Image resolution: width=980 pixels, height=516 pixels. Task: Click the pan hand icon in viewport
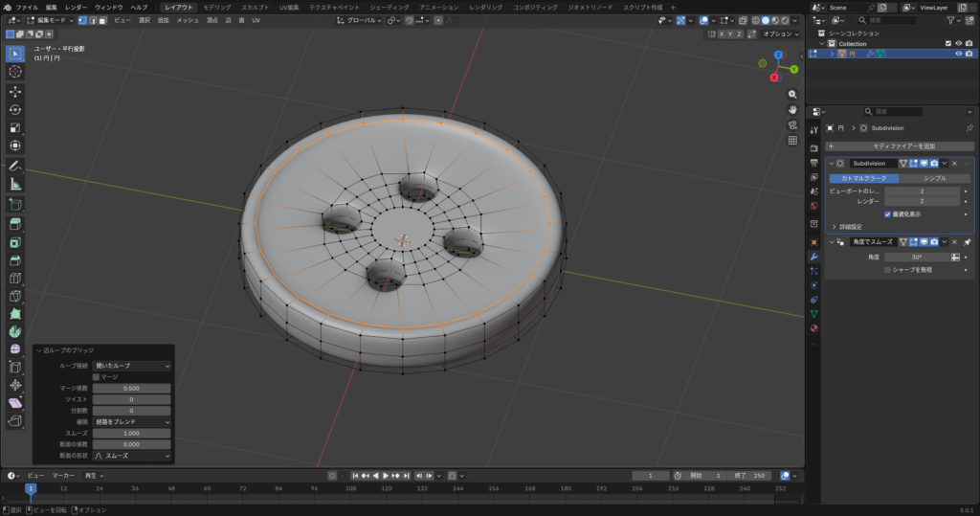pos(792,110)
